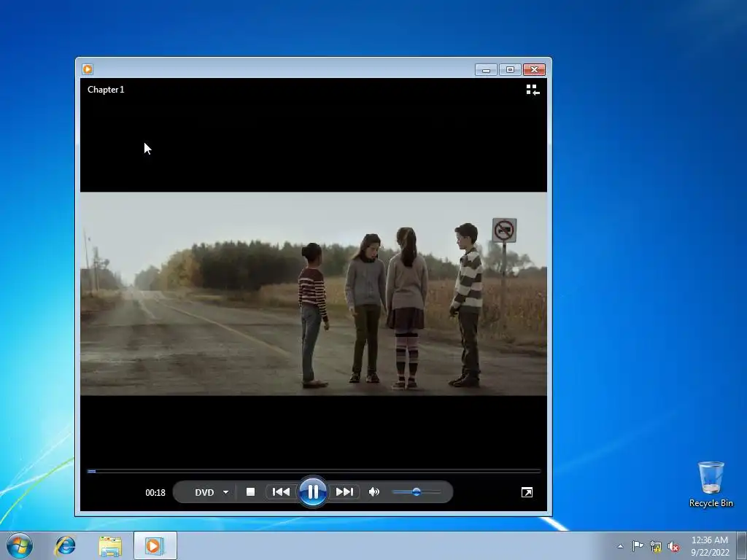Click the seek bar progress track
The width and height of the screenshot is (747, 560).
click(314, 471)
